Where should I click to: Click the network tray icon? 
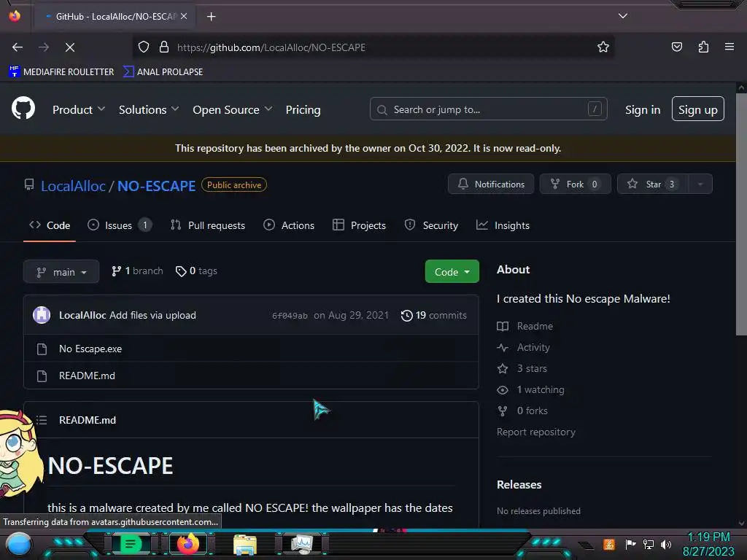pos(649,544)
